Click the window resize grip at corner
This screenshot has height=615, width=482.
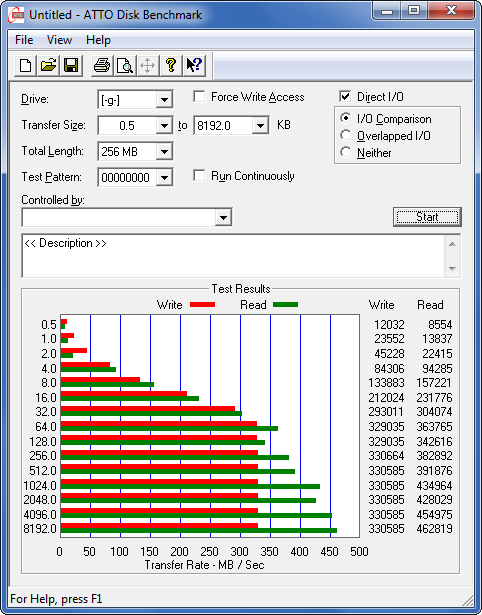pyautogui.click(x=468, y=600)
